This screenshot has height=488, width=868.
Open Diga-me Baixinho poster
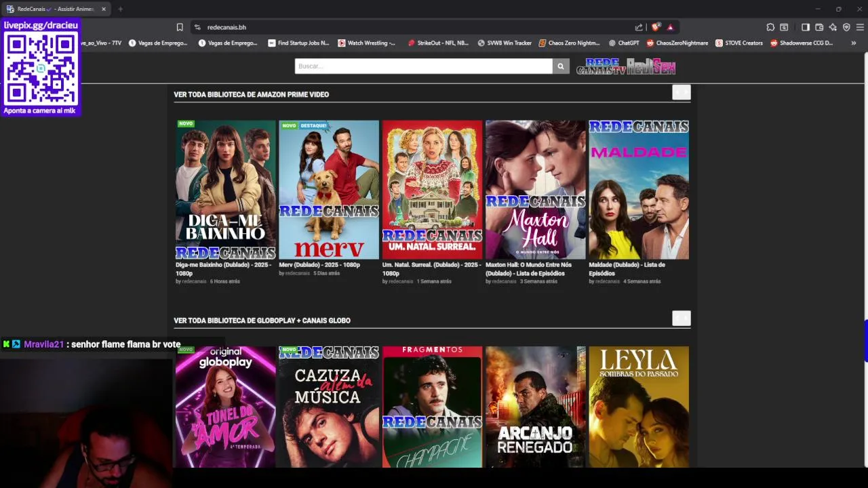click(226, 190)
